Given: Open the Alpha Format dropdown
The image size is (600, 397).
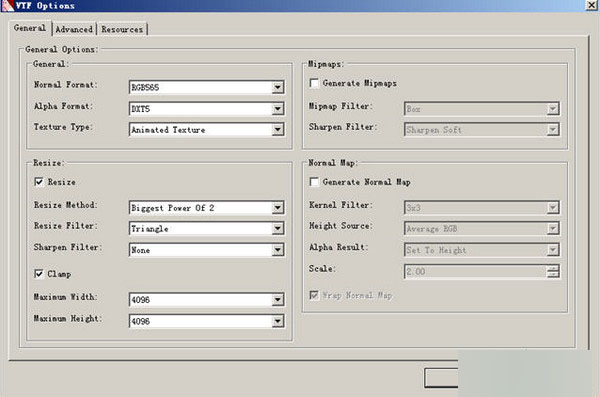Looking at the screenshot, I should (x=207, y=109).
